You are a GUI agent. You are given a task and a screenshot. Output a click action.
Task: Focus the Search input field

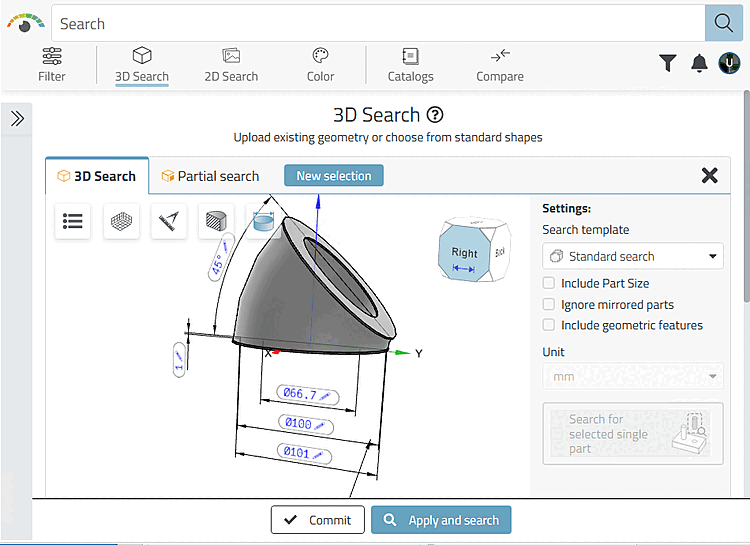point(378,23)
